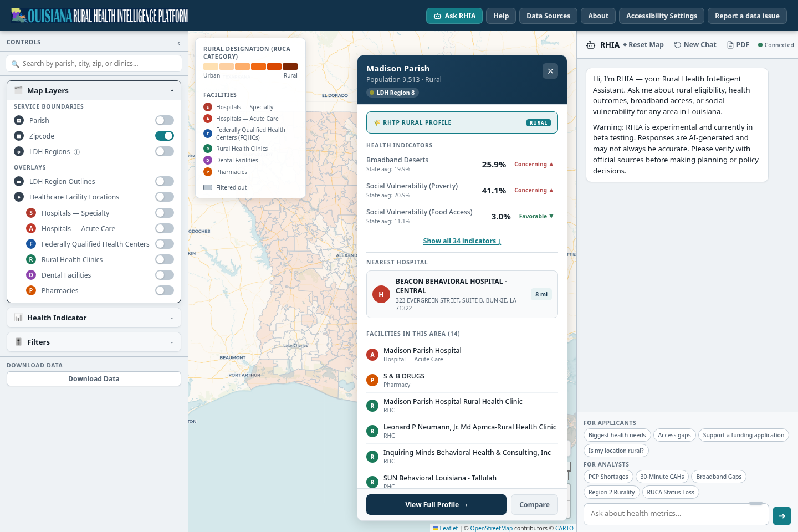Viewport: 798px width, 532px height.
Task: Open the About page
Action: [598, 16]
